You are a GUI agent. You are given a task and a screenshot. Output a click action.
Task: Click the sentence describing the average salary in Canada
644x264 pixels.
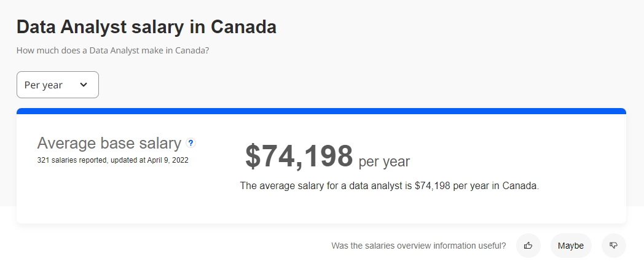click(x=390, y=185)
